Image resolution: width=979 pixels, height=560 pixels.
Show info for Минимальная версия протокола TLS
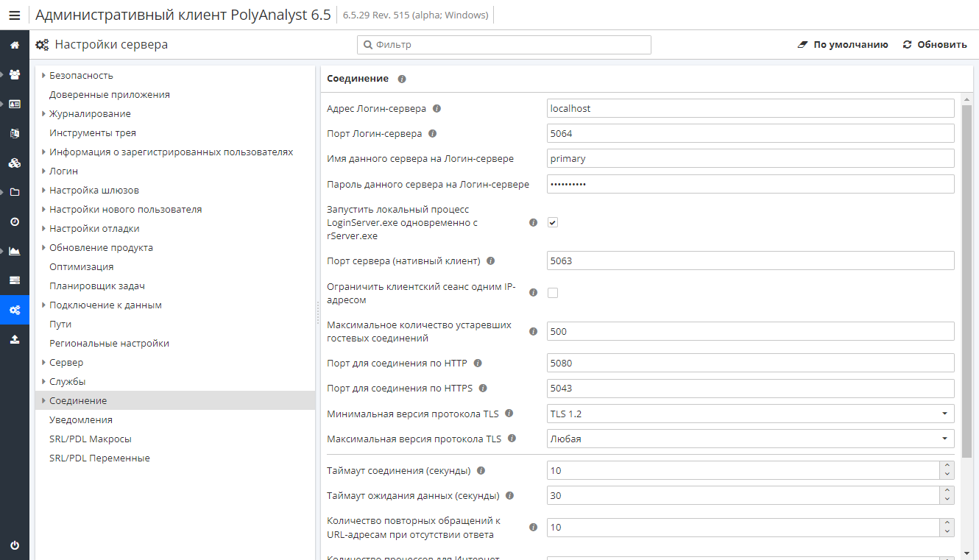(x=509, y=414)
